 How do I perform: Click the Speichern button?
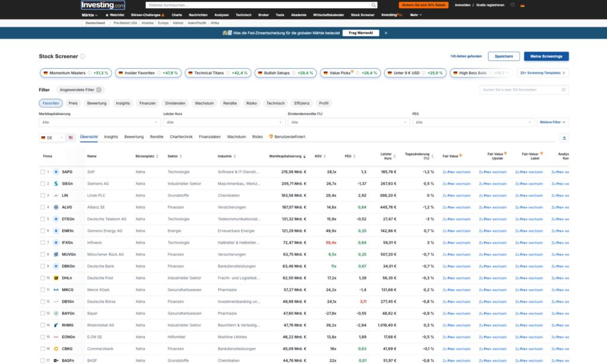coord(504,56)
